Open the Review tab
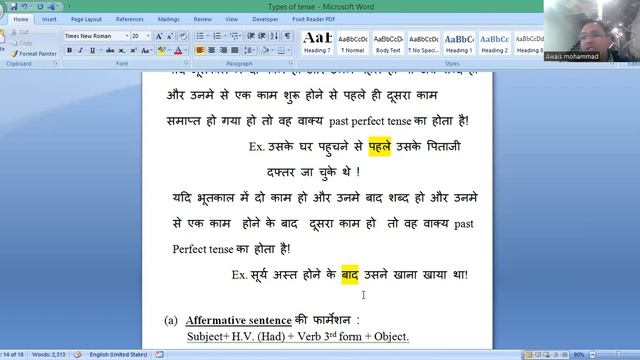 pos(202,19)
